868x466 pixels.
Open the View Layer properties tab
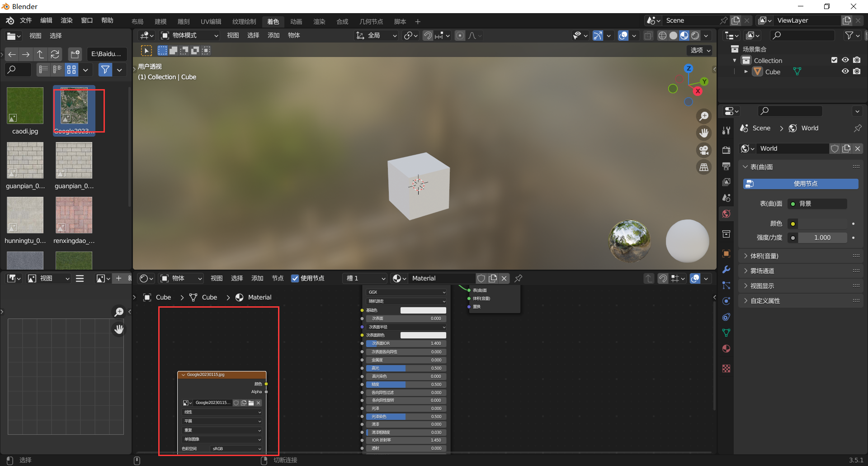pyautogui.click(x=726, y=182)
